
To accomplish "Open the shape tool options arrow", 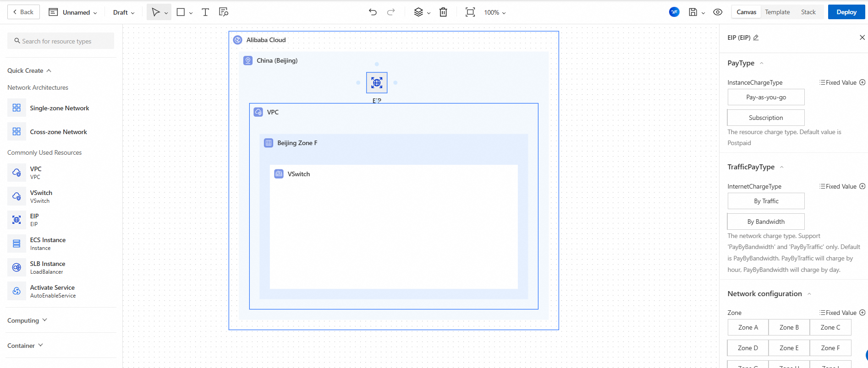I will click(x=191, y=13).
